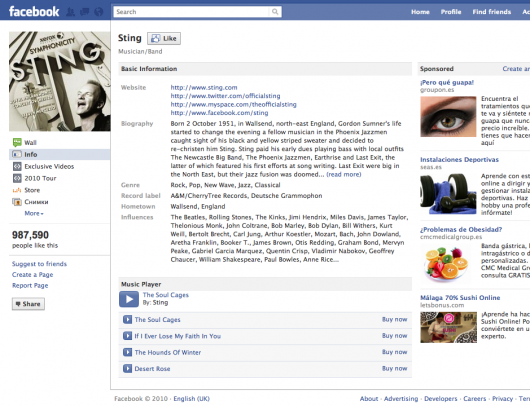
Task: Open Málaga 70% Sushi Online ad title
Action: pyautogui.click(x=460, y=298)
